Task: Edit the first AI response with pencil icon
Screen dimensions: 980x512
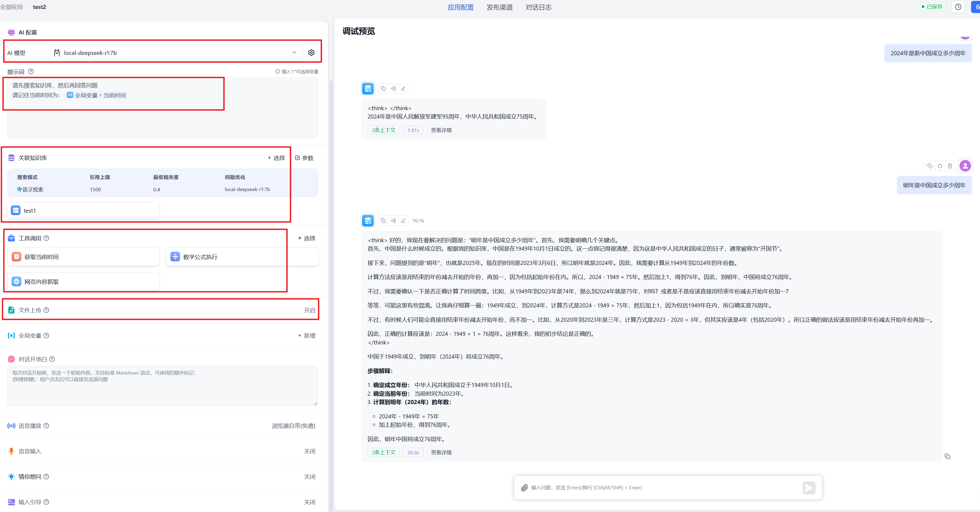Action: pos(403,89)
